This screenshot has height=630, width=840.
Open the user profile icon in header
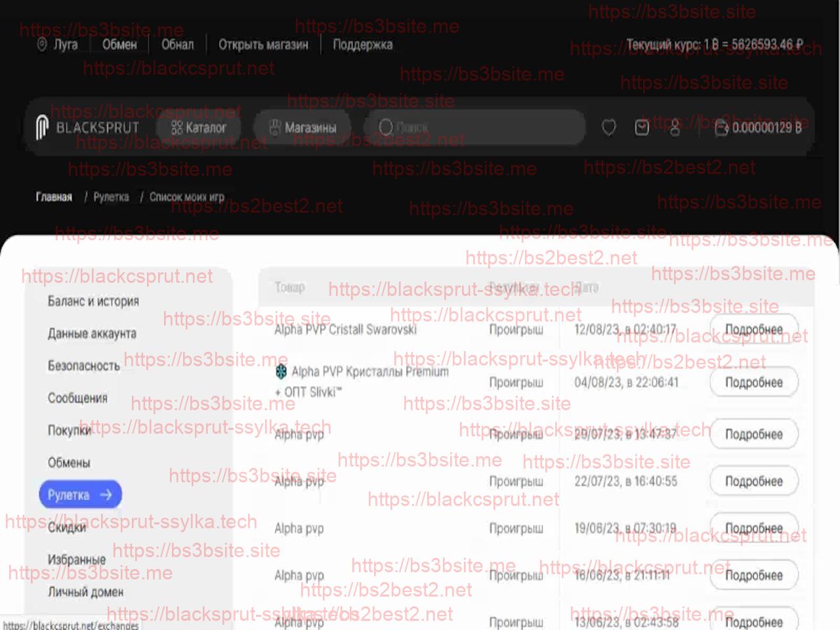coord(675,127)
